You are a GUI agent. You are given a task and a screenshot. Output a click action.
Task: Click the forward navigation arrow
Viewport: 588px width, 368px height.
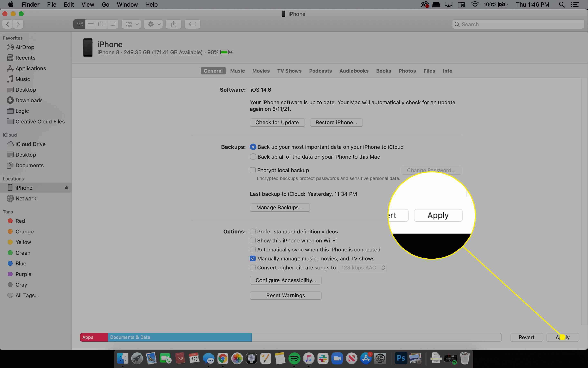(18, 24)
